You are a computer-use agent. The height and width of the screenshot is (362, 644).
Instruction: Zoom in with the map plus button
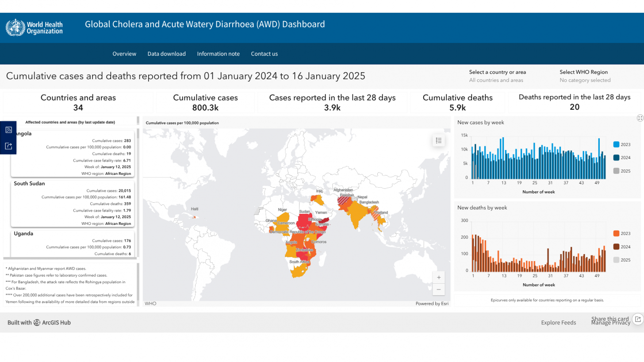tap(439, 277)
